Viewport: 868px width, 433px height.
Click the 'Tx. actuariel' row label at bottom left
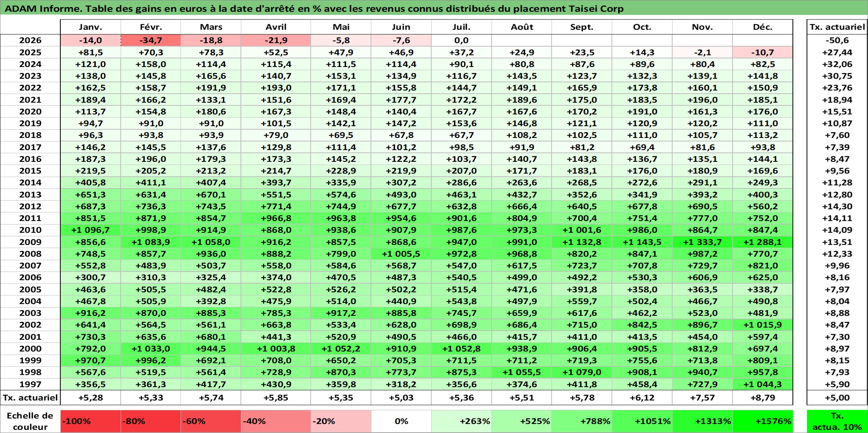[30, 398]
